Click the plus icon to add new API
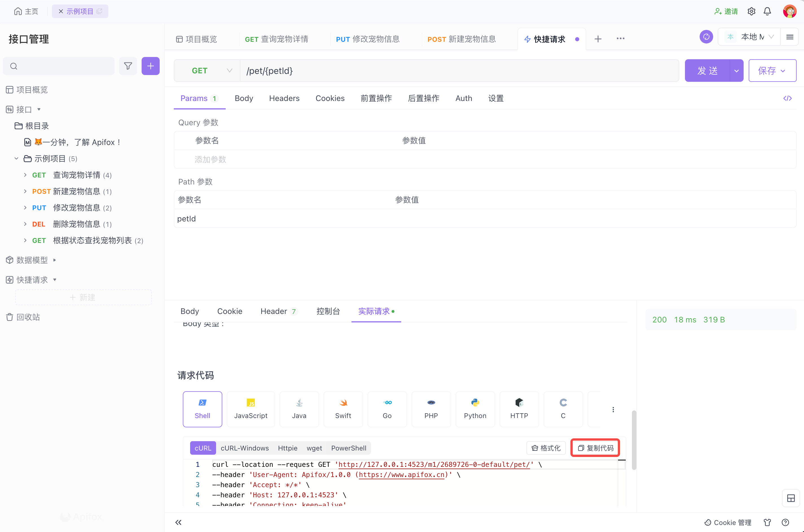 [150, 66]
